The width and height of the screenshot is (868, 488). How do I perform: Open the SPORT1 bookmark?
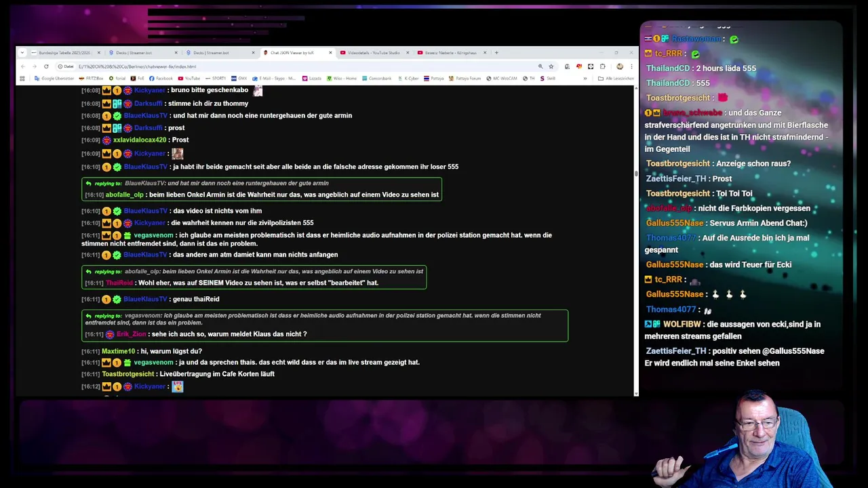pyautogui.click(x=215, y=79)
